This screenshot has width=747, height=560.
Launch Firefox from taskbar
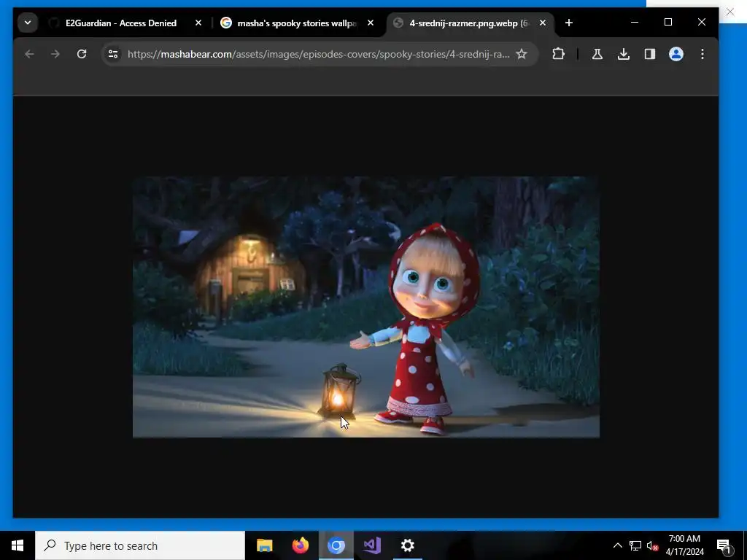(x=300, y=545)
